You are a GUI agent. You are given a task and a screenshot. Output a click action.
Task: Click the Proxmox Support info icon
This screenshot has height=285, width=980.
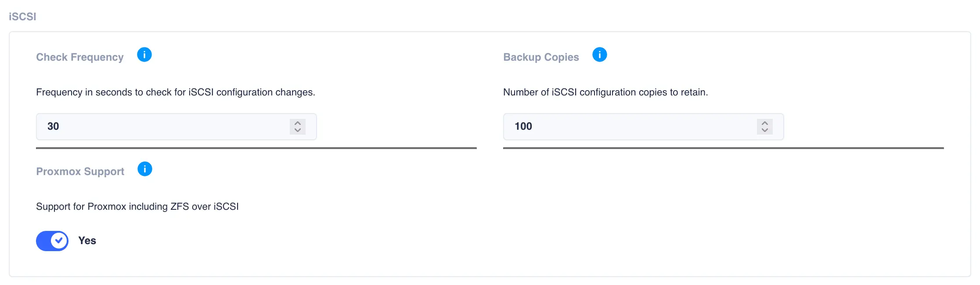point(145,169)
